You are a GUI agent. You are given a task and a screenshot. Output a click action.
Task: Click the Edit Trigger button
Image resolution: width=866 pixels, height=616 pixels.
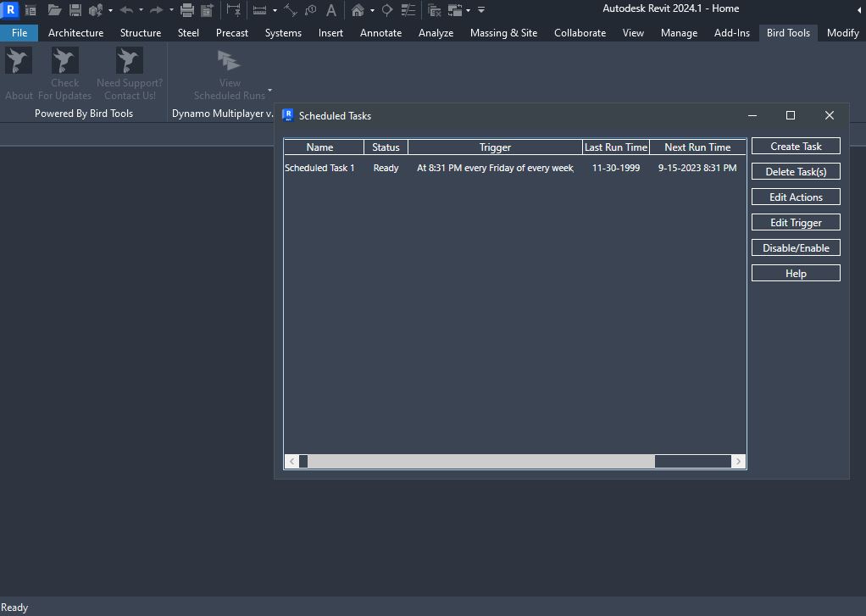(796, 222)
